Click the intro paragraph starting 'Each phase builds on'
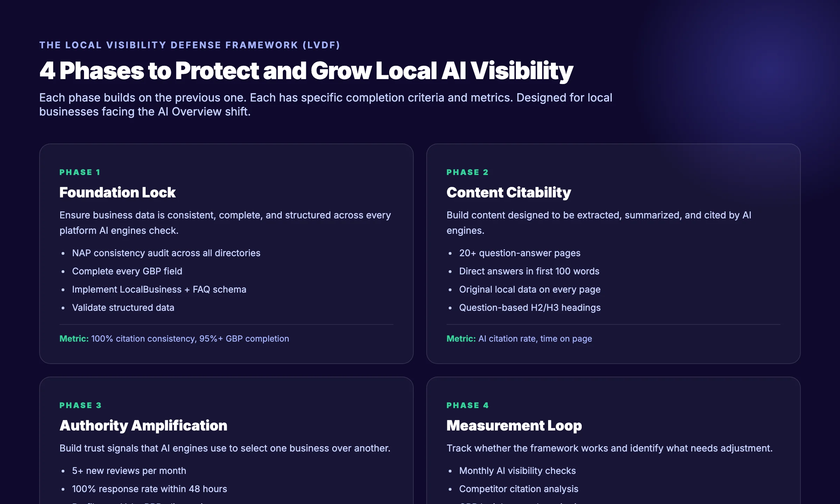 [326, 104]
